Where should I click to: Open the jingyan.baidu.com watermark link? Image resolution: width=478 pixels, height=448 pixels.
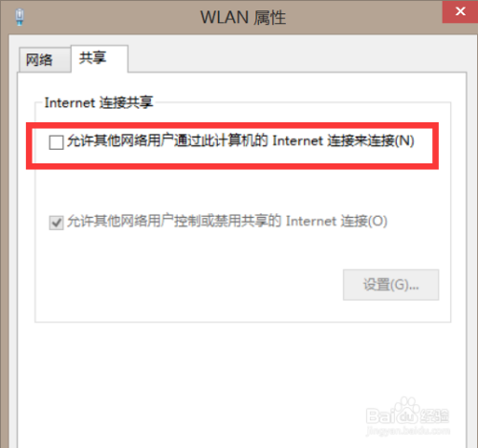(408, 431)
